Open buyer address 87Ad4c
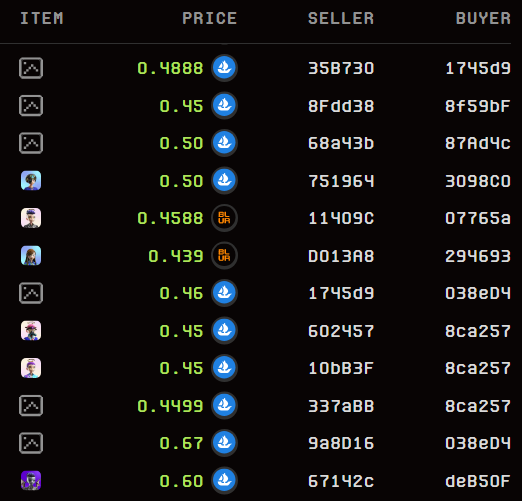Screen dimensions: 522x501 [x=478, y=143]
